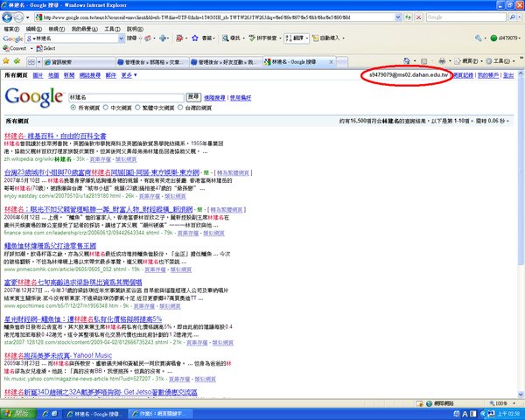Open the 翻譯 translate toolbar button
525x420 pixels.
295,38
